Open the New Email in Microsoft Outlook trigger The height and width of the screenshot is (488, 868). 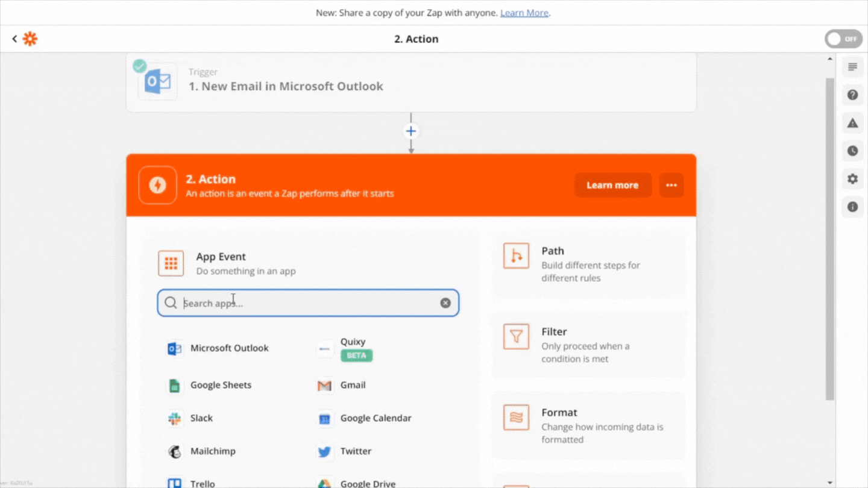(x=411, y=82)
